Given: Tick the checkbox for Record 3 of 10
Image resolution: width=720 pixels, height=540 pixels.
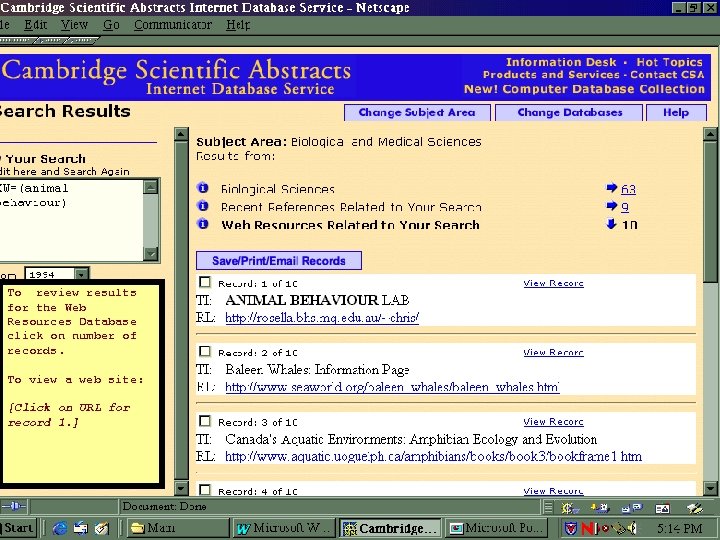Looking at the screenshot, I should [x=205, y=421].
